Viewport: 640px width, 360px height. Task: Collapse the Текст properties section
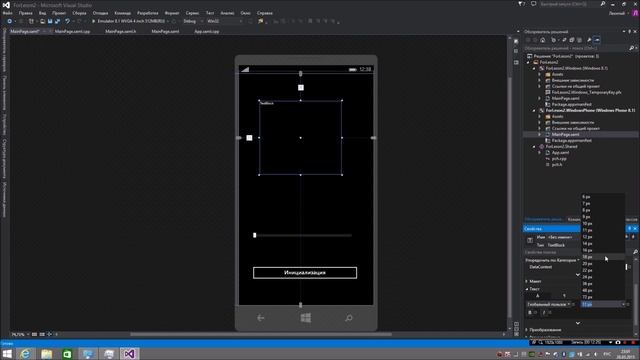point(527,289)
